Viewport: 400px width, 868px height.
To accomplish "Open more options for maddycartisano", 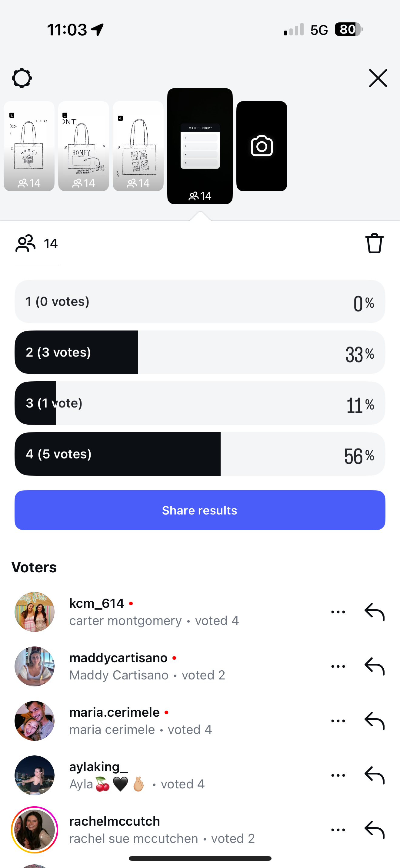I will pyautogui.click(x=338, y=666).
